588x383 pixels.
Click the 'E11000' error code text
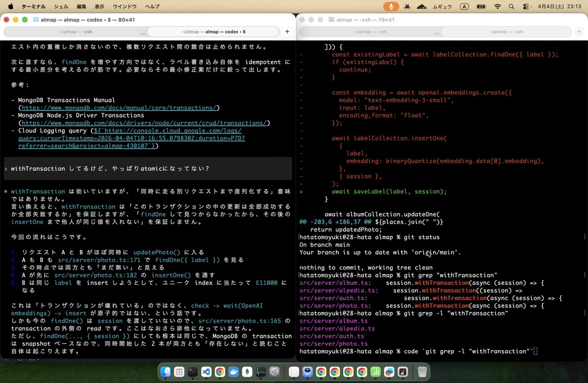(x=267, y=282)
